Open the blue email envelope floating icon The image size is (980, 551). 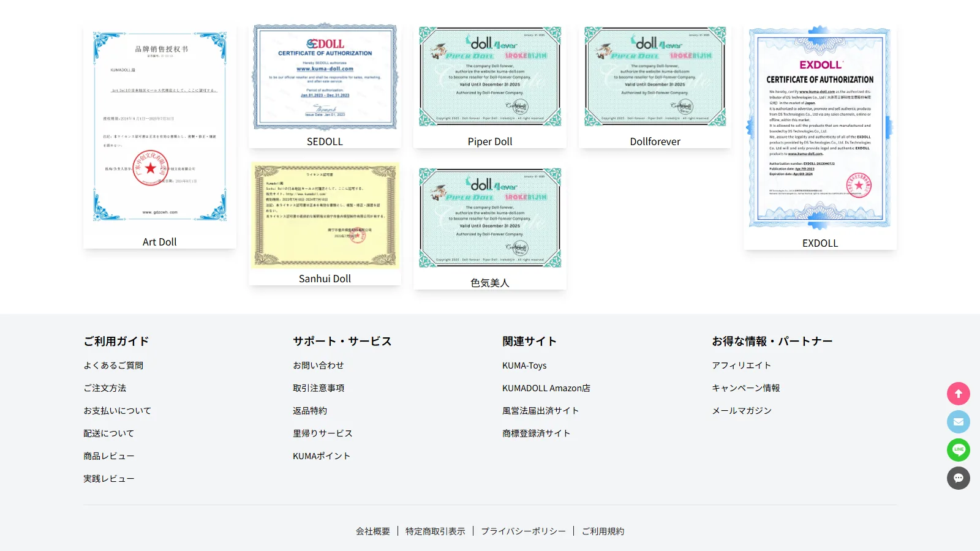959,422
